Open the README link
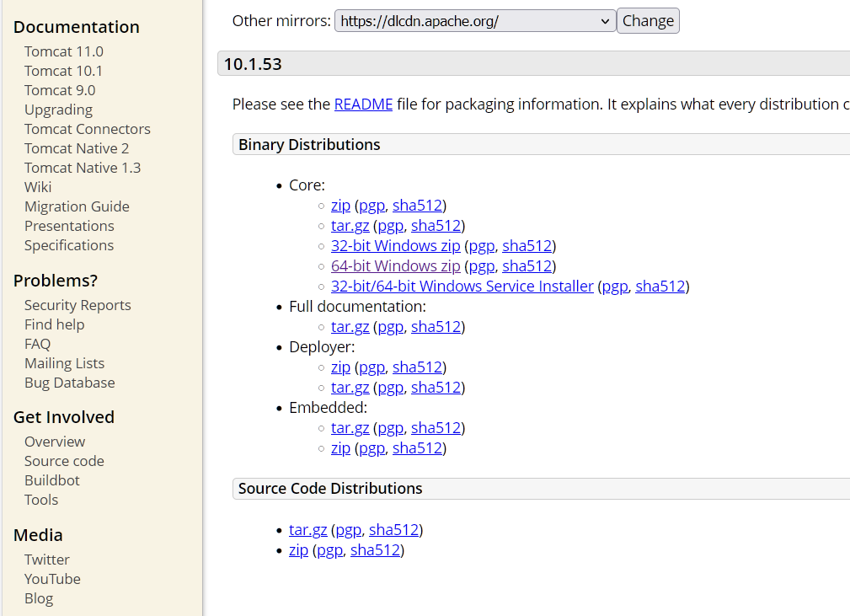The height and width of the screenshot is (616, 850). point(363,104)
